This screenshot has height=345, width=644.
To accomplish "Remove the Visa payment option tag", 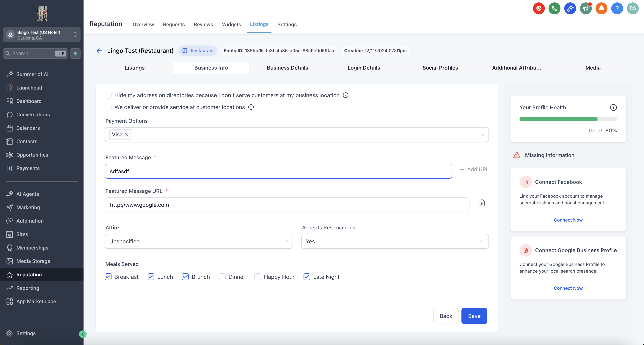I will pos(127,134).
